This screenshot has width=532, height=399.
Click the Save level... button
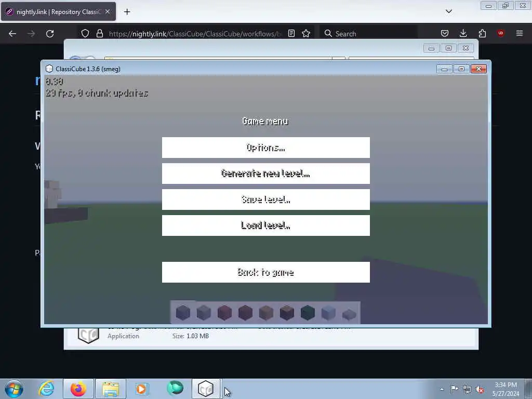tap(265, 199)
